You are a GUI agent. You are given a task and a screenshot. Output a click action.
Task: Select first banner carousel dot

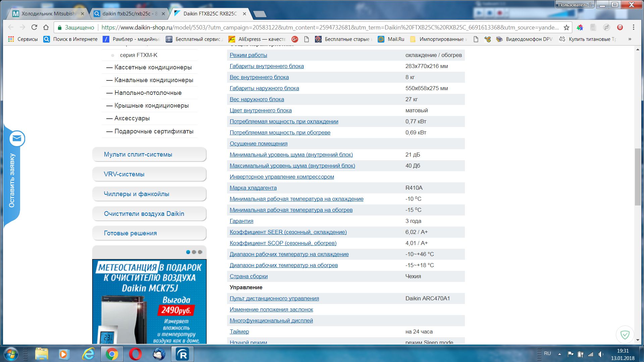[x=188, y=252]
